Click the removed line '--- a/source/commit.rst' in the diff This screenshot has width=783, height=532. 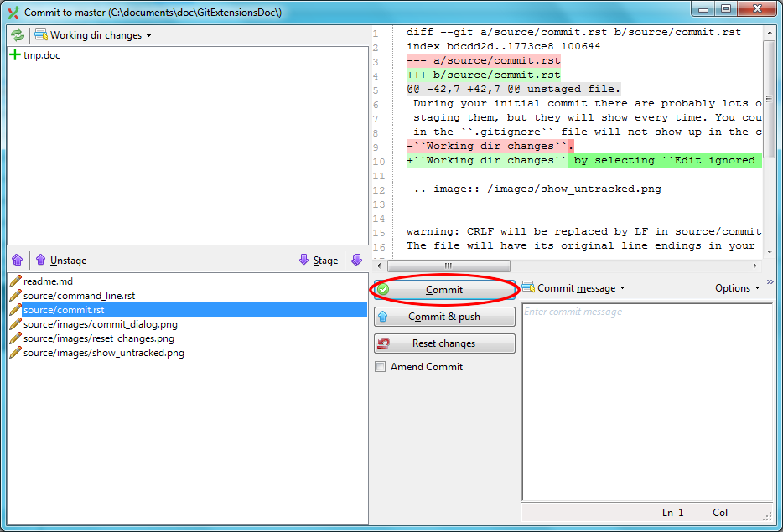coord(484,60)
